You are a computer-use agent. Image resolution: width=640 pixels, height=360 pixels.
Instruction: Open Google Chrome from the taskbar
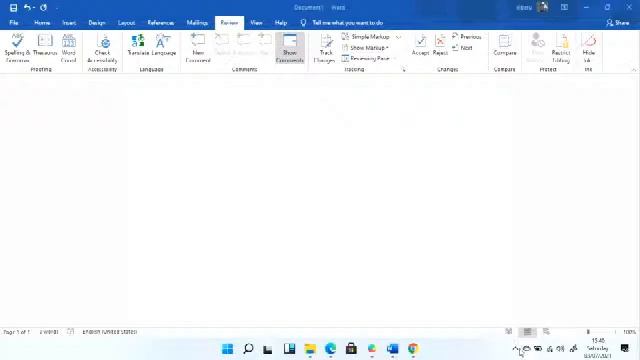point(413,349)
